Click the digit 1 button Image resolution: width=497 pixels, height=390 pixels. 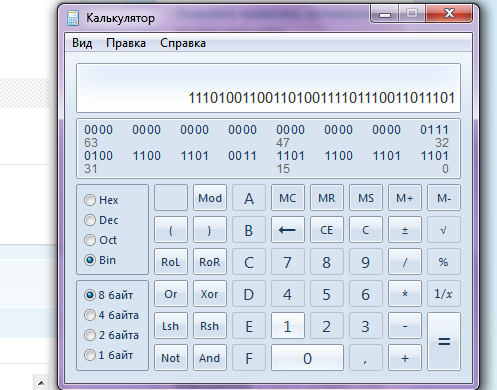288,326
